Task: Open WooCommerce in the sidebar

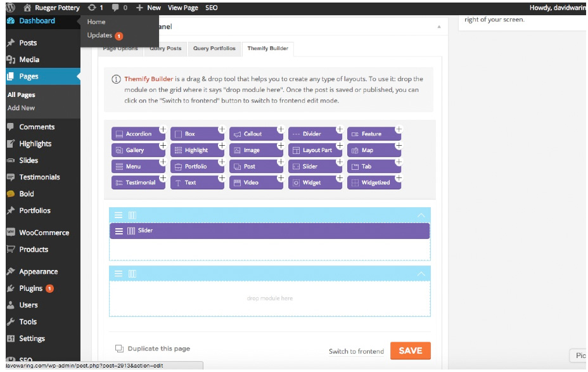Action: tap(44, 233)
